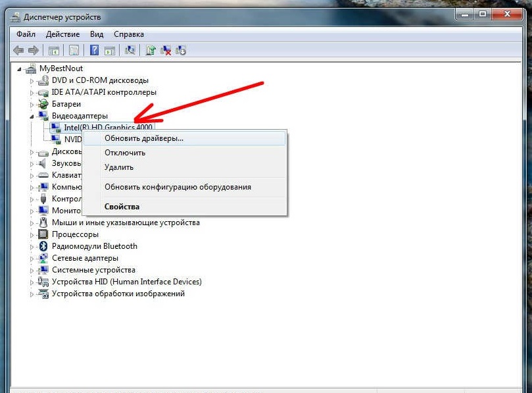Choose Обновить драйверы... in context menu

click(x=185, y=139)
